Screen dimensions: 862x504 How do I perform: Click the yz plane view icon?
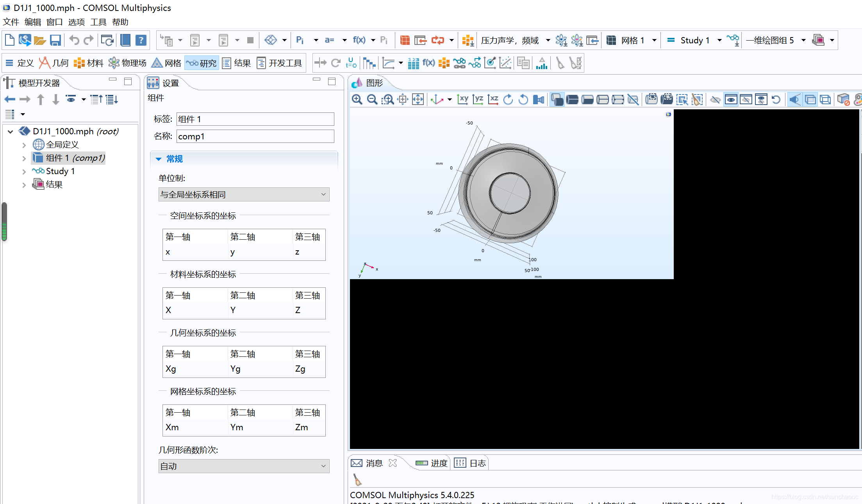click(x=478, y=100)
